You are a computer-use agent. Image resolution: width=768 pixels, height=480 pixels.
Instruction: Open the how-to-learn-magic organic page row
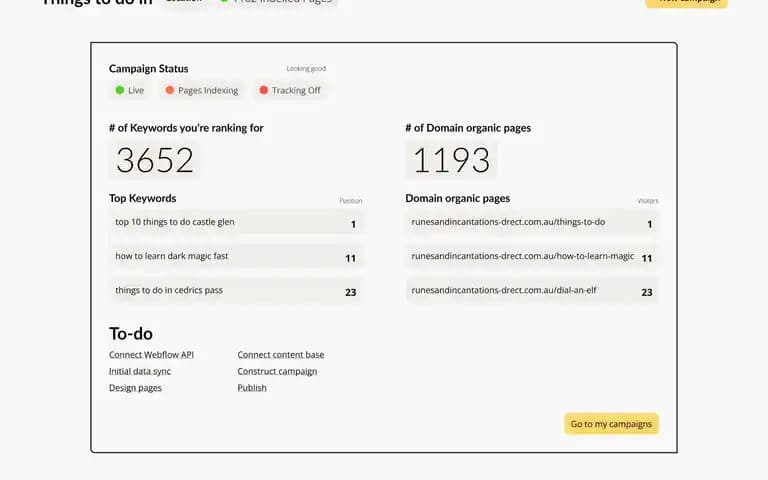click(x=532, y=257)
